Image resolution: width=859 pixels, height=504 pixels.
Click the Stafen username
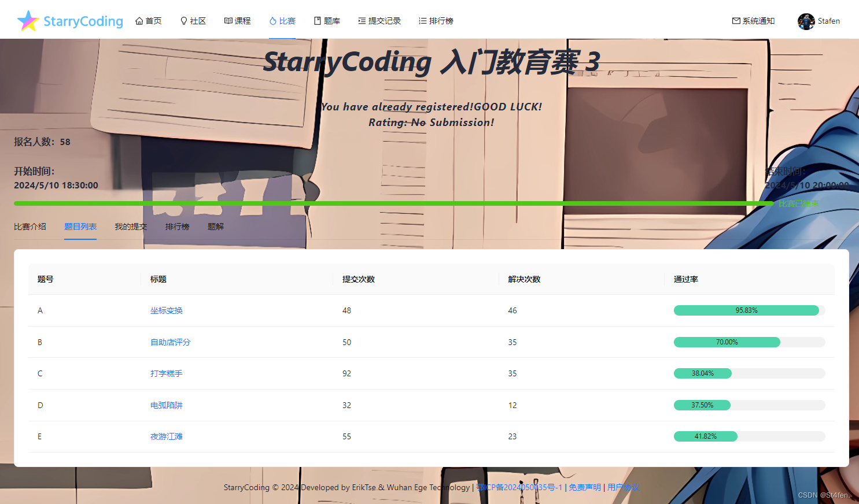(829, 21)
